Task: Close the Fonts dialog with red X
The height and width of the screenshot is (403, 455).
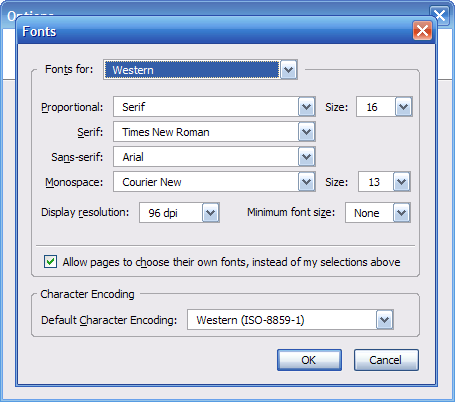Action: tap(422, 31)
